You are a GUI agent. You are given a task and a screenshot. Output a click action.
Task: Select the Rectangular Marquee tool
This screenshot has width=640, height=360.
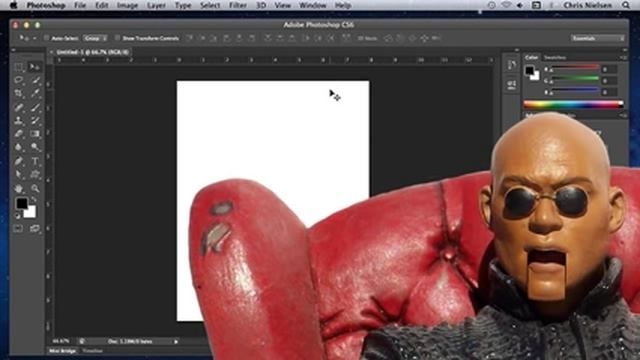(x=19, y=67)
